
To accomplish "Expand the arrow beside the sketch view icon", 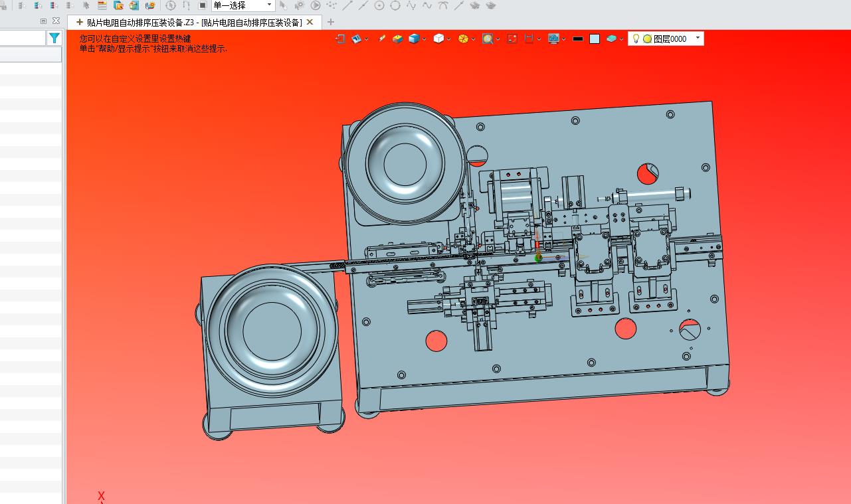I will (367, 39).
